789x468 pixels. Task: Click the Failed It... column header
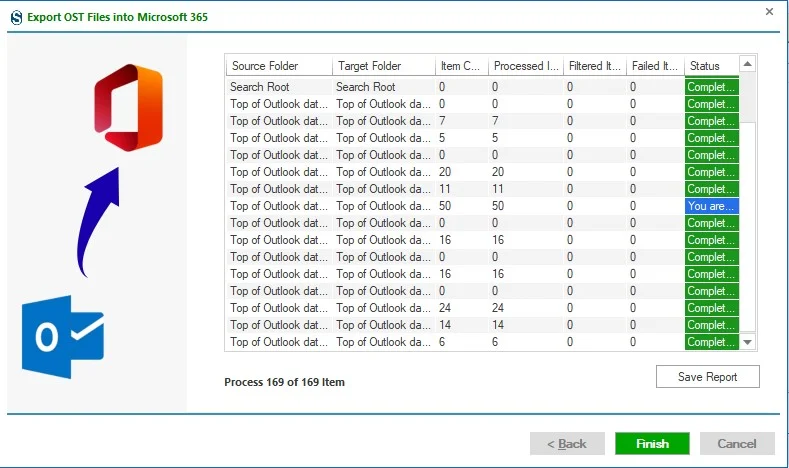click(x=655, y=66)
